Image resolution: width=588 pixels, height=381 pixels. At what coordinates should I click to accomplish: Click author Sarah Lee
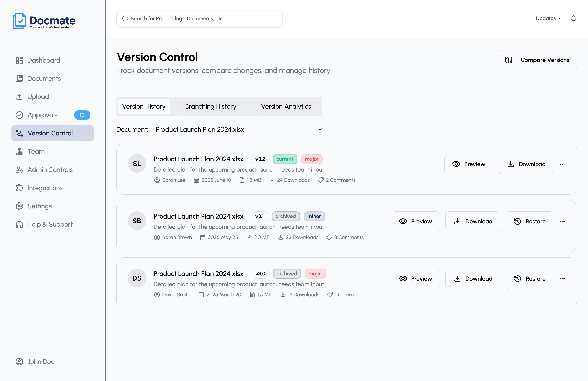click(x=170, y=180)
